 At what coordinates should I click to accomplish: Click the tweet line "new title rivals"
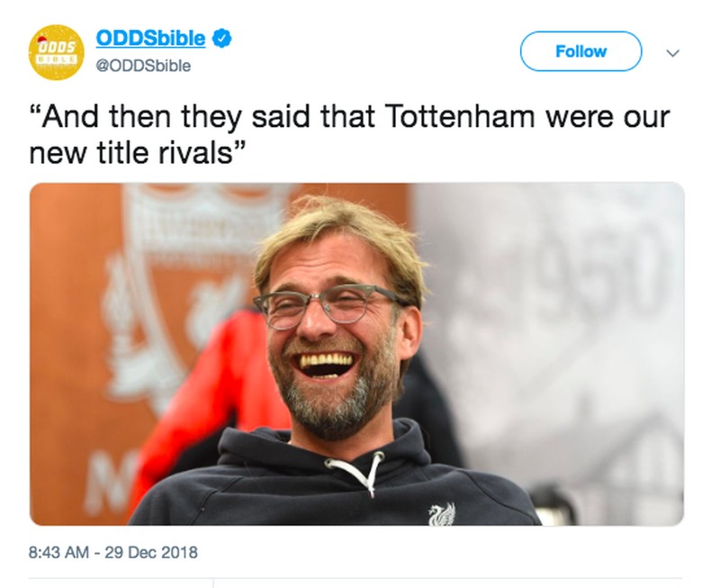click(138, 152)
